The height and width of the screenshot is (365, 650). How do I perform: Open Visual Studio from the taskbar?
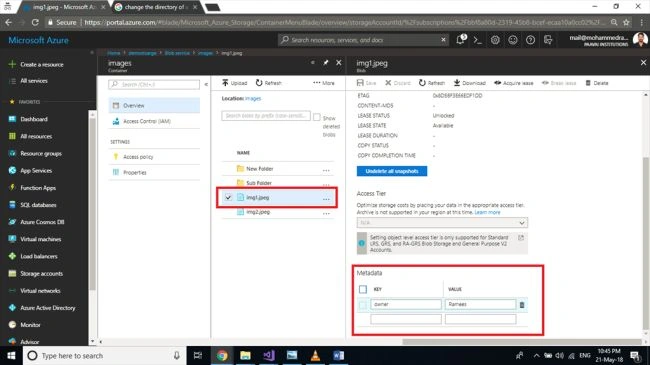pyautogui.click(x=269, y=355)
